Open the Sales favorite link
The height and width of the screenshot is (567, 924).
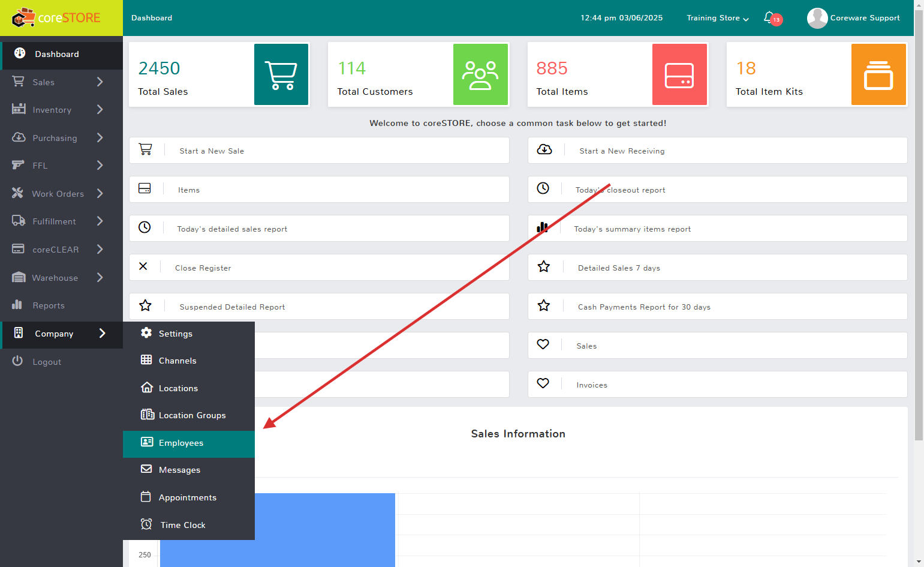point(717,346)
